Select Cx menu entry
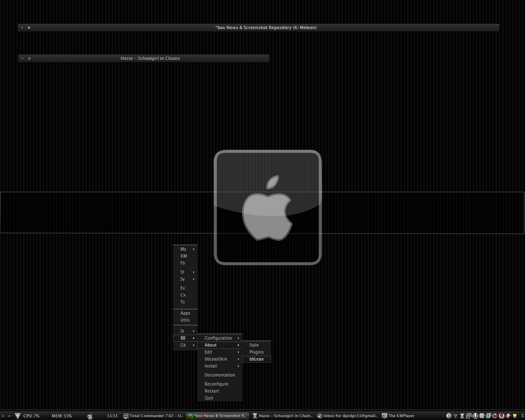The height and width of the screenshot is (420, 525). [x=185, y=295]
